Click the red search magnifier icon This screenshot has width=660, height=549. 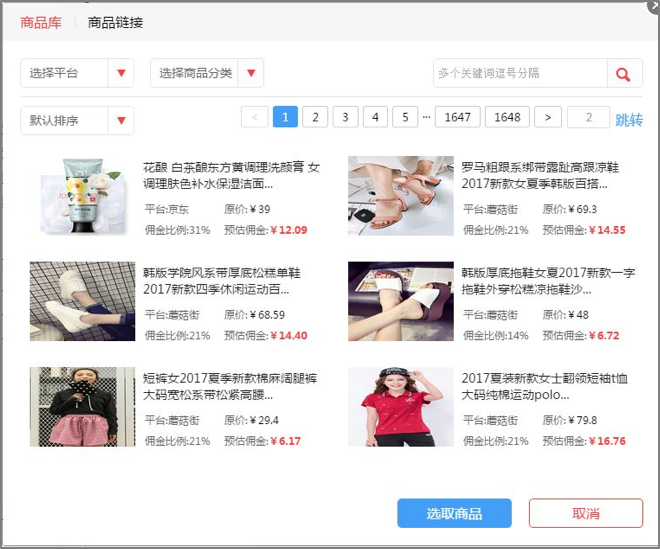pos(623,74)
